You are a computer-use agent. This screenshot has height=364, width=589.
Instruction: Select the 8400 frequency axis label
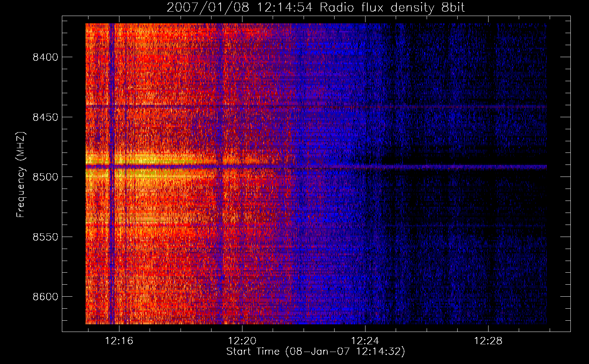click(x=46, y=57)
